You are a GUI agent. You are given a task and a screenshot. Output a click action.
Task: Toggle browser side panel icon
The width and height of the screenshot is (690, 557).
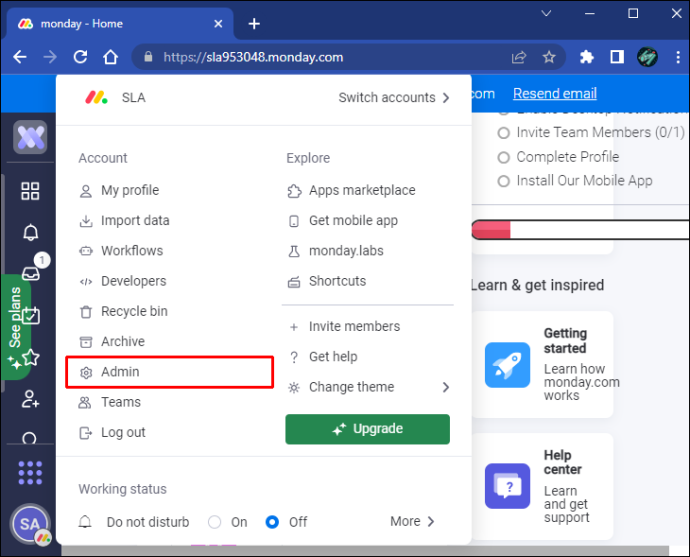(617, 57)
